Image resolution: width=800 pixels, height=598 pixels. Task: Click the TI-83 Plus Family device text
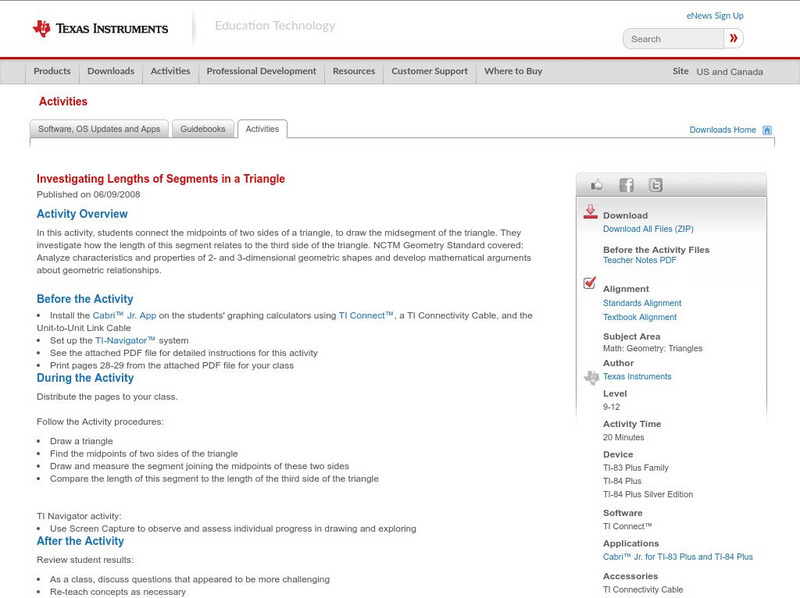point(636,468)
